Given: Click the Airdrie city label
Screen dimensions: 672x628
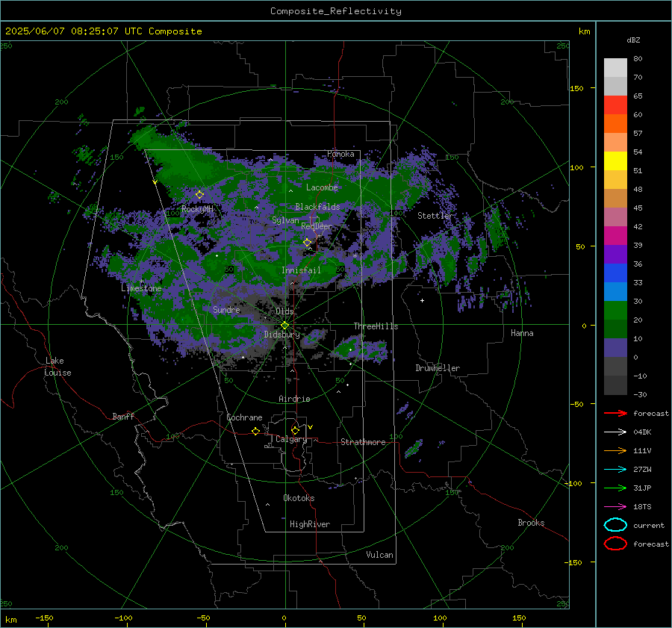Looking at the screenshot, I should 294,399.
